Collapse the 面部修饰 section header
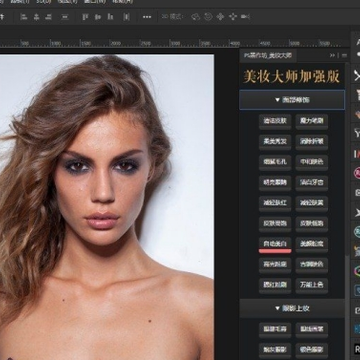Viewport: 360px width, 360px height. [x=292, y=100]
